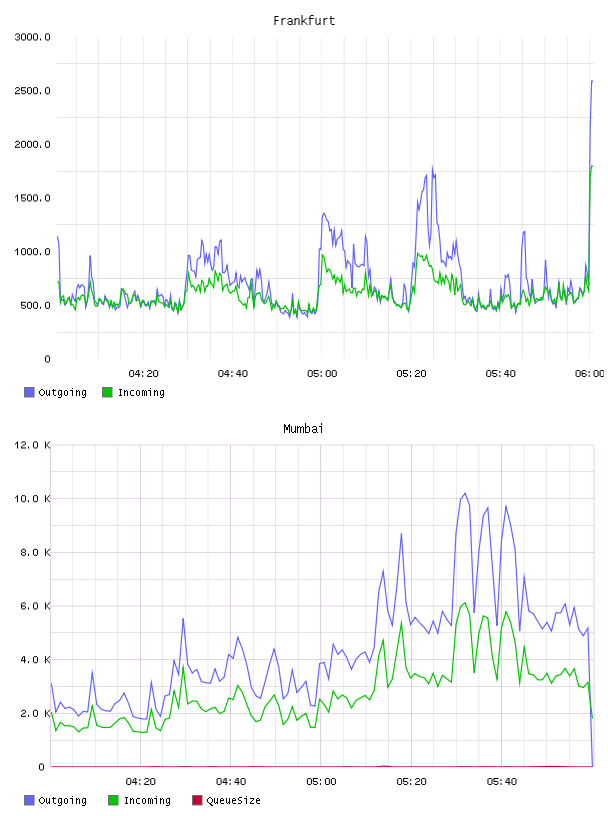Click the 04:40 time label in Frankfurt chart

(233, 374)
